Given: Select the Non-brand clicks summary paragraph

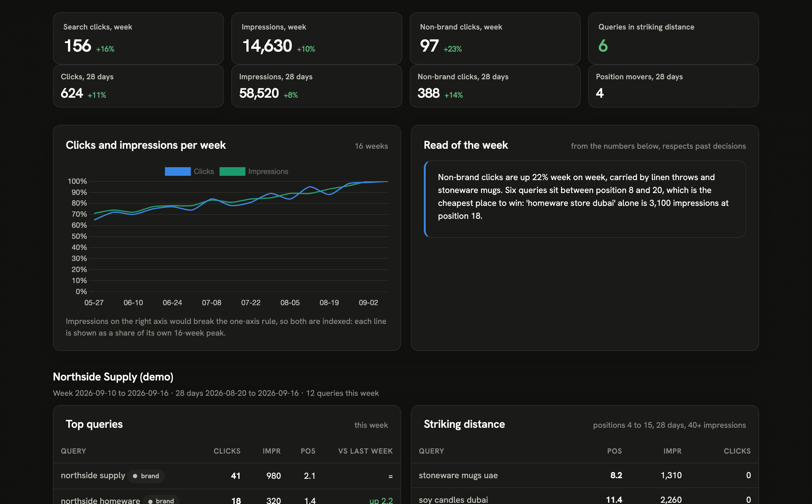Looking at the screenshot, I should coord(584,196).
